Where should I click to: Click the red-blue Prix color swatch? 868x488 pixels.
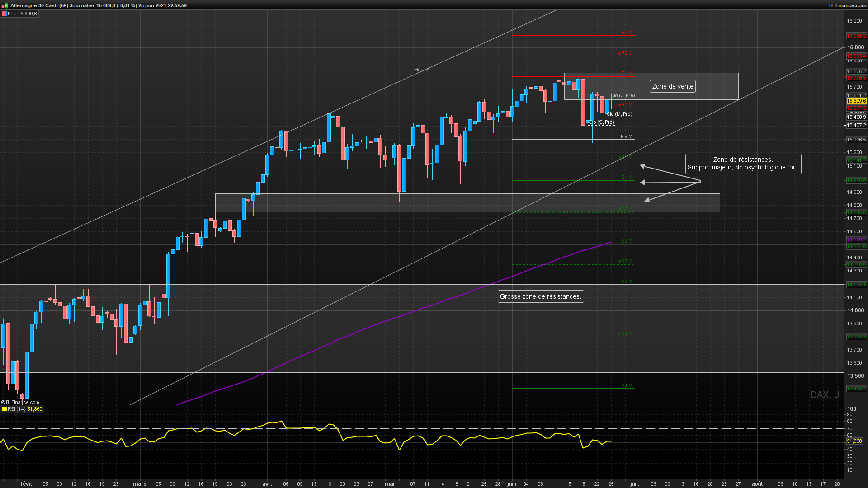[x=4, y=14]
